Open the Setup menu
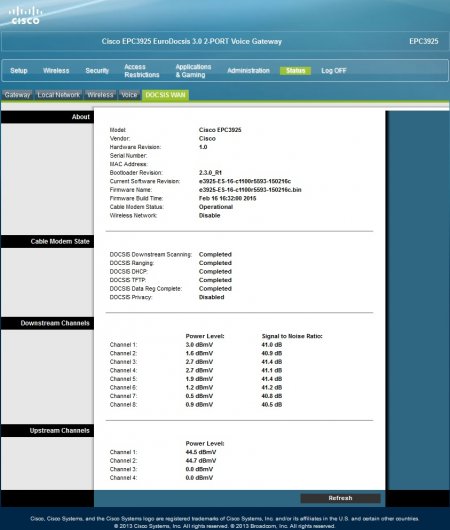The image size is (450, 530). click(19, 71)
